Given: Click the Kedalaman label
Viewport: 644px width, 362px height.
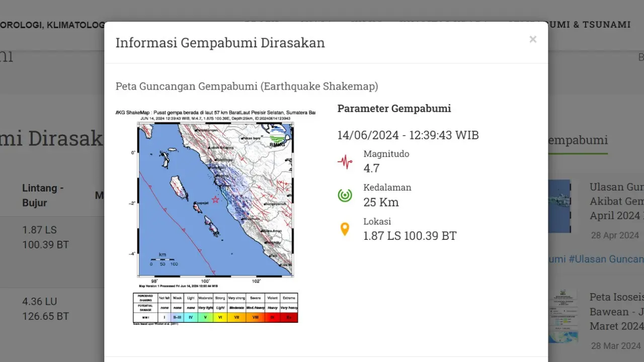Looking at the screenshot, I should point(387,188).
